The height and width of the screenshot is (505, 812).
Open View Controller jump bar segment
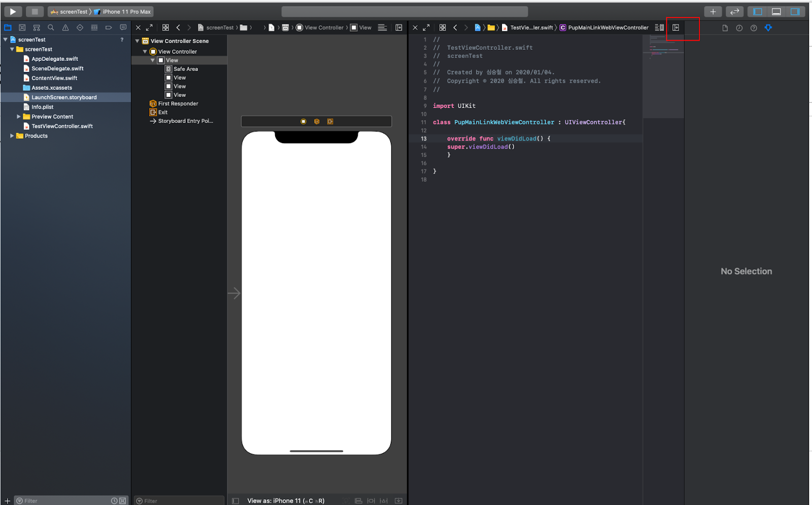[320, 27]
